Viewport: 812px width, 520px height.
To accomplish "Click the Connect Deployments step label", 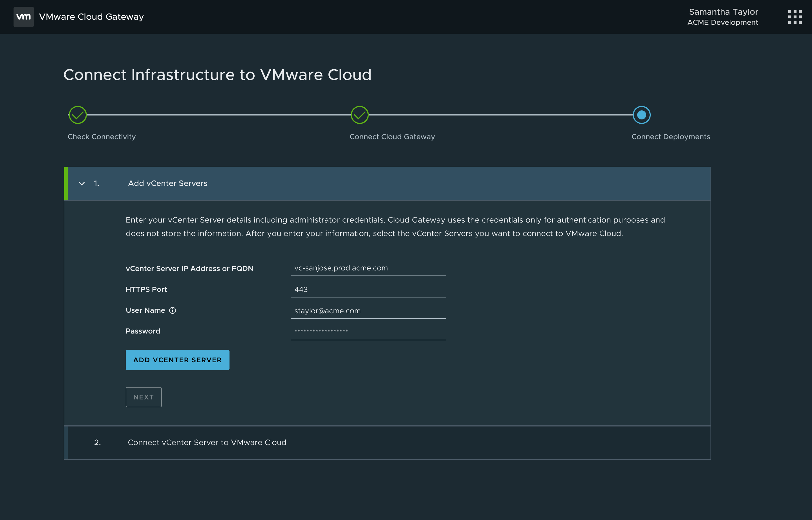I will coord(671,137).
